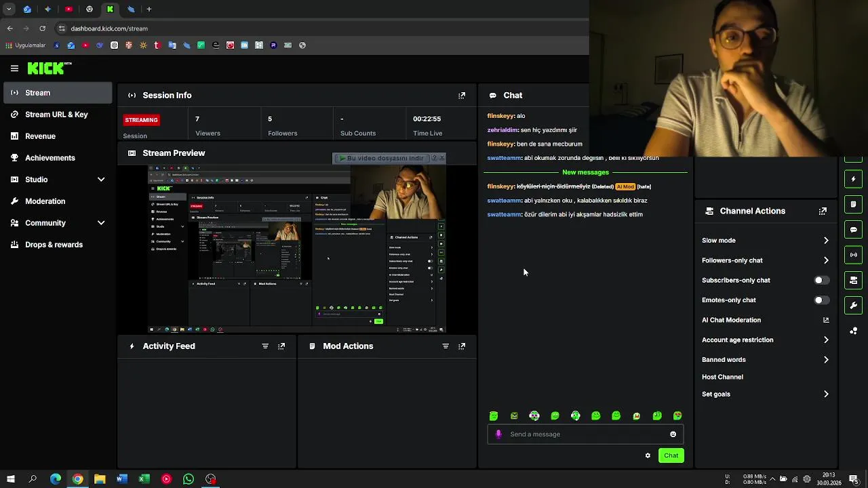Image resolution: width=868 pixels, height=488 pixels.
Task: Open Excel from the taskbar
Action: point(144,479)
